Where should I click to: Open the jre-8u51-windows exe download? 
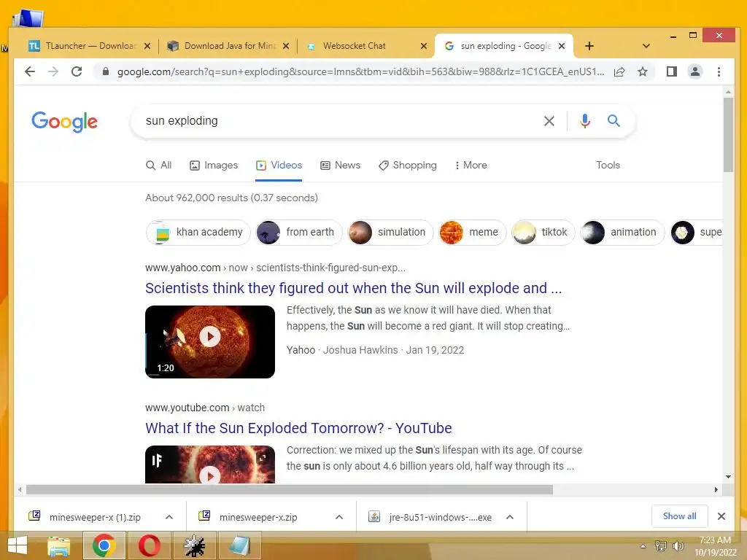tap(431, 517)
